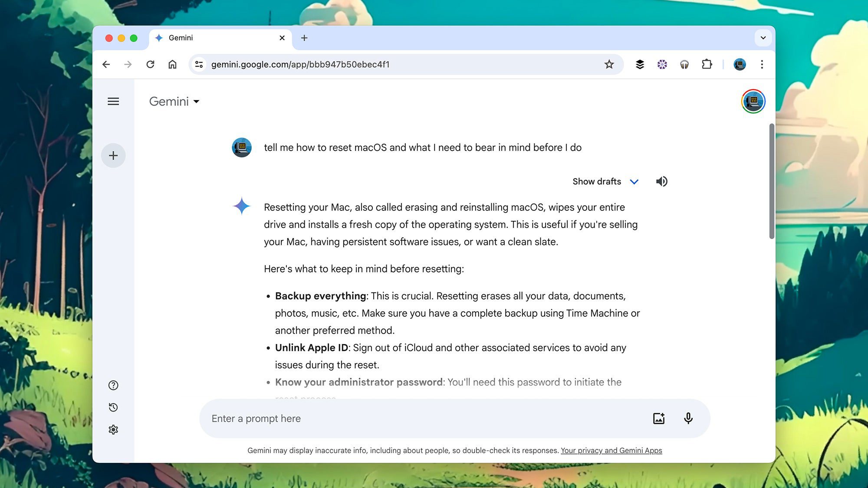Expand Show drafts chevron

(x=634, y=182)
